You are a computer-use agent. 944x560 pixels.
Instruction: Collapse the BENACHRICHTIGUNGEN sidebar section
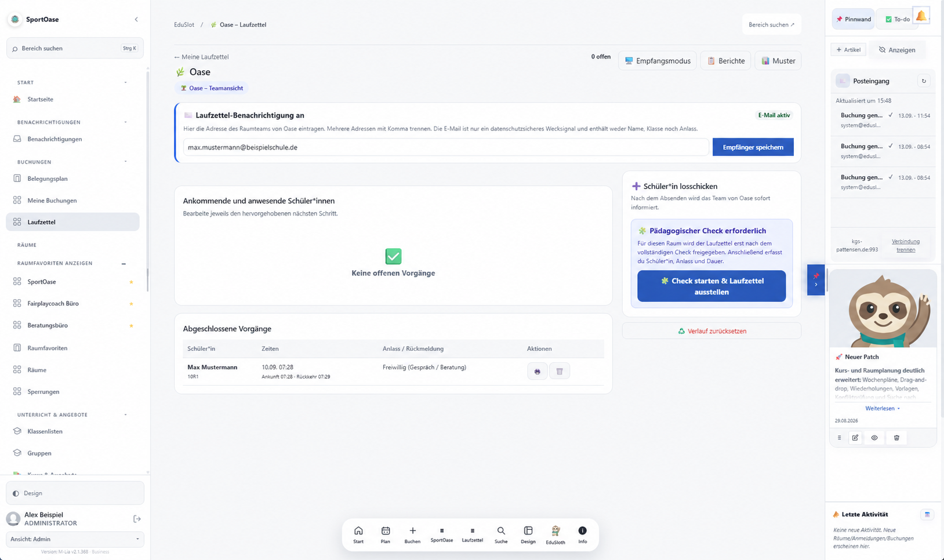point(125,122)
